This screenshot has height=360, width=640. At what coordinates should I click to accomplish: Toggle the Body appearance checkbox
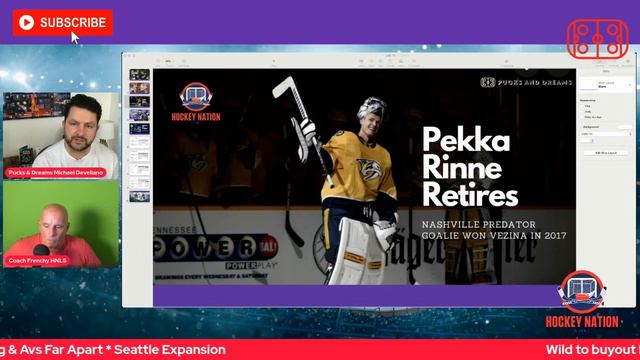pyautogui.click(x=582, y=111)
